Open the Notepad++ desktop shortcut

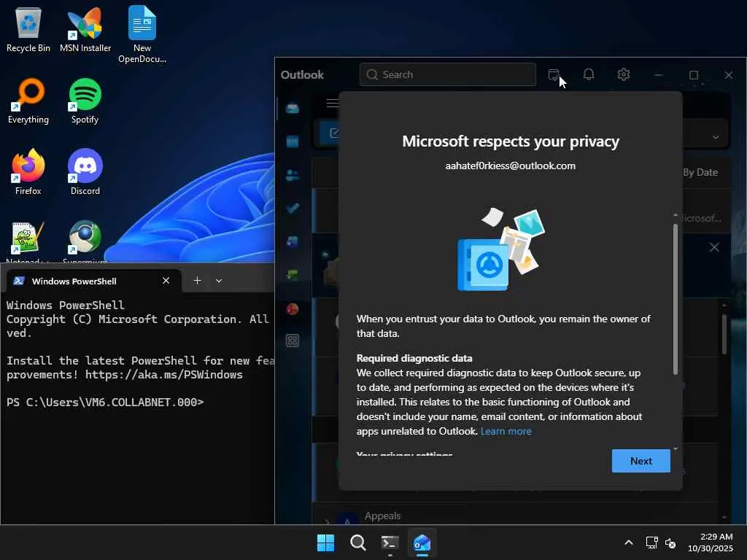tap(28, 242)
